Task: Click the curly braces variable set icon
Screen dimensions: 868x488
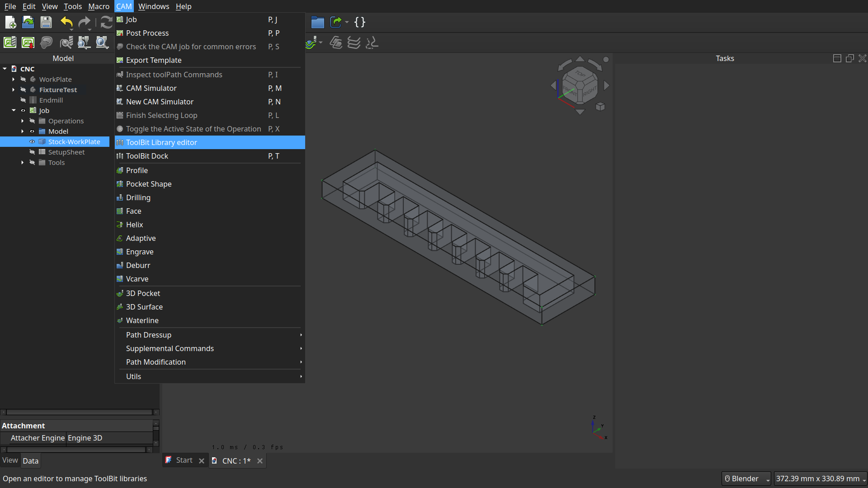Action: coord(360,22)
